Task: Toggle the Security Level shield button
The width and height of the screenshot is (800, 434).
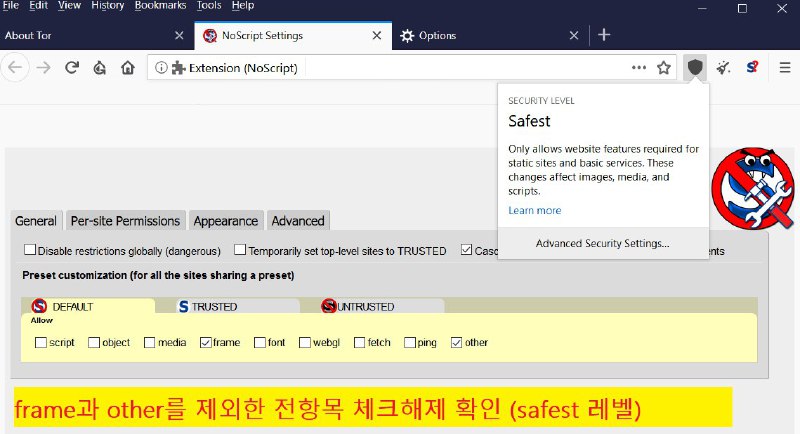Action: pos(695,67)
